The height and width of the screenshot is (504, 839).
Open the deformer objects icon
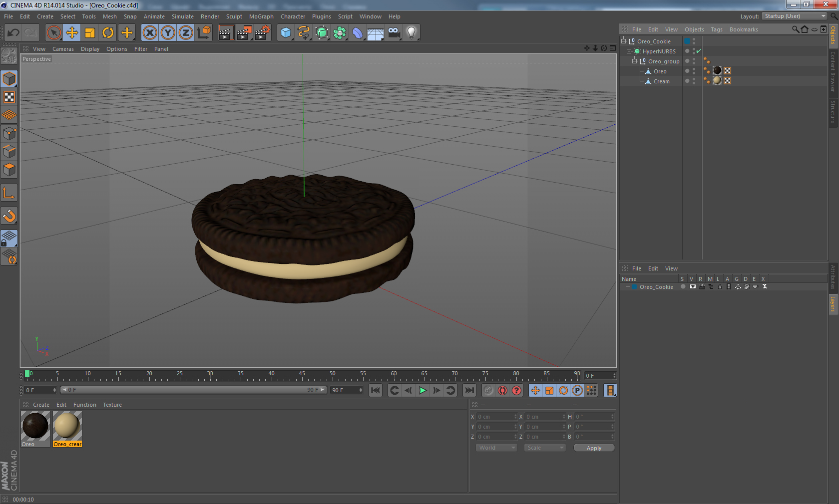click(x=358, y=33)
